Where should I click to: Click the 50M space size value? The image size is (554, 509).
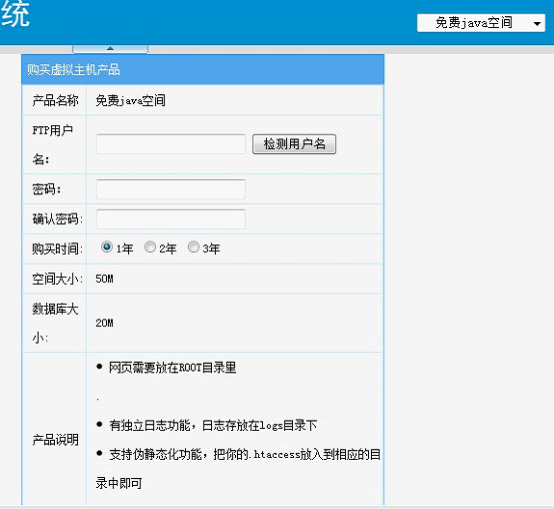[x=105, y=279]
